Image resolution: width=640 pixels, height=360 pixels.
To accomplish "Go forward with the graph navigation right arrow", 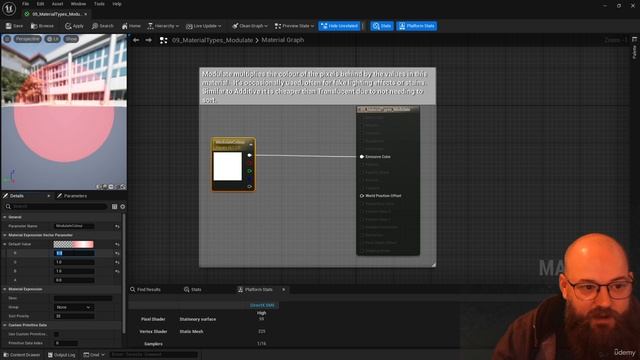I will (149, 40).
